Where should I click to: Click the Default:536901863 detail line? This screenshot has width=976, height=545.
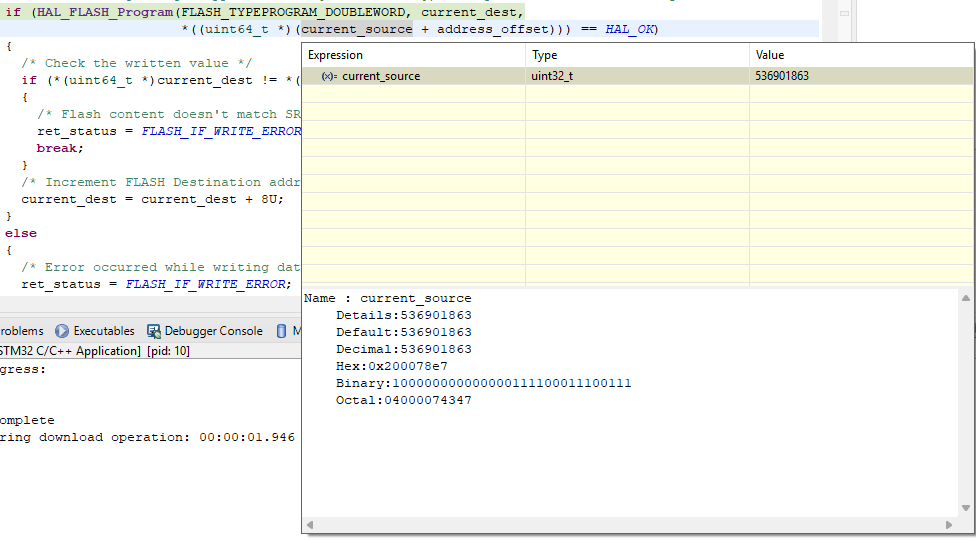coord(403,332)
